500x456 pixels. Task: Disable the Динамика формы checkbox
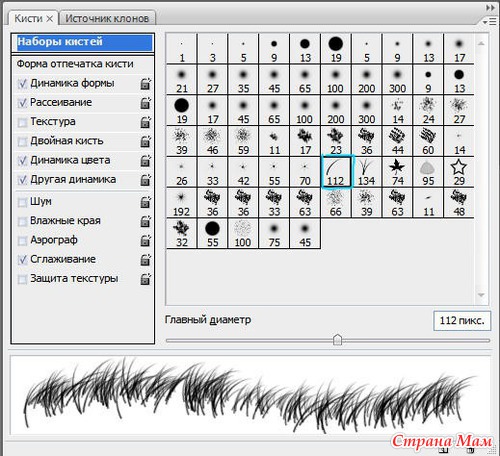22,84
